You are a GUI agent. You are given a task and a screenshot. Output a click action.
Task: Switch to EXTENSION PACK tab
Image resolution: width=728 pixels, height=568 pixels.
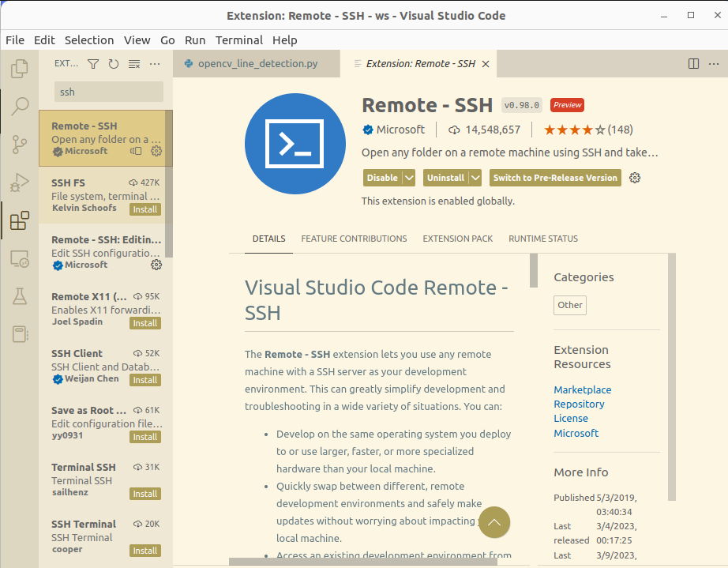(457, 239)
